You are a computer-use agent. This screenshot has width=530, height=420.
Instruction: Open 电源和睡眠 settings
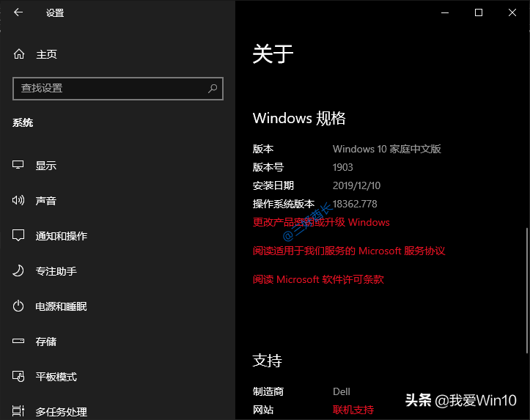[62, 306]
